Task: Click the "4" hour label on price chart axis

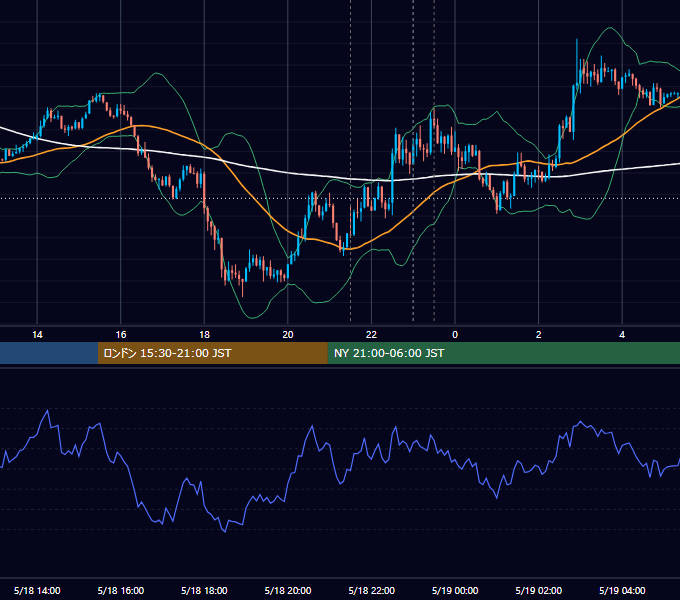Action: (622, 335)
